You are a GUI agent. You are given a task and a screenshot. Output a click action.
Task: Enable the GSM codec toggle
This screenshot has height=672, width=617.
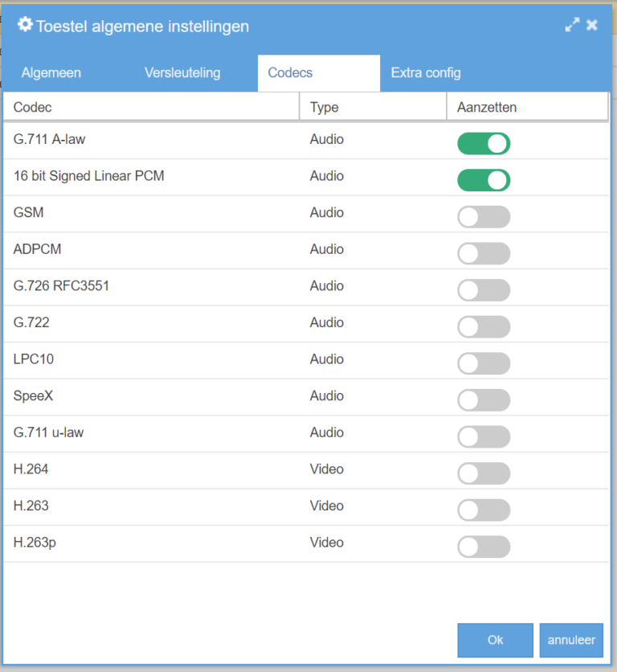click(484, 217)
